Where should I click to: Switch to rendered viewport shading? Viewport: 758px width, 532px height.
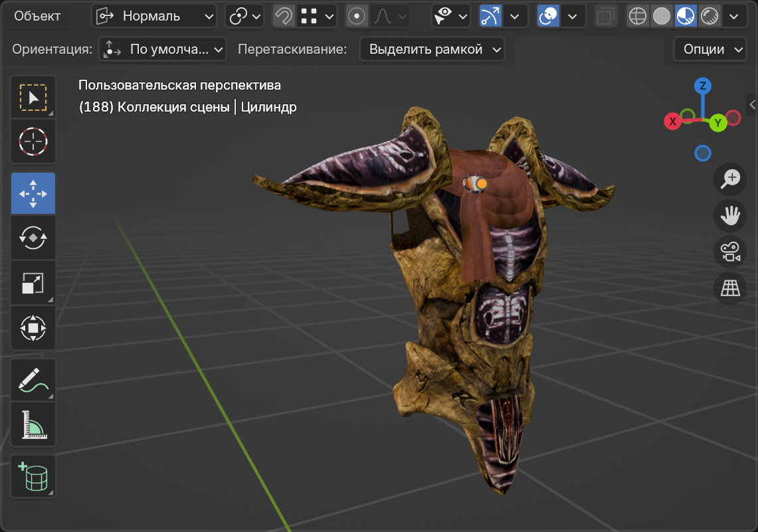point(710,16)
